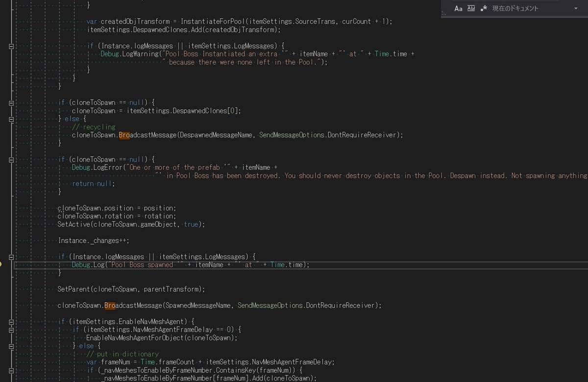Click Debug.Log 'Pool Boss spawned' line

click(x=191, y=265)
